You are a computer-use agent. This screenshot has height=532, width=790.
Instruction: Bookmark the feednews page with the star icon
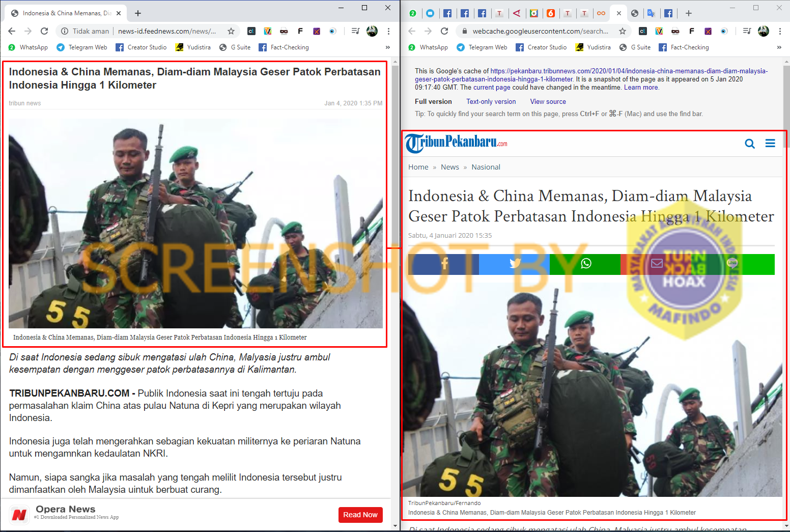[231, 31]
